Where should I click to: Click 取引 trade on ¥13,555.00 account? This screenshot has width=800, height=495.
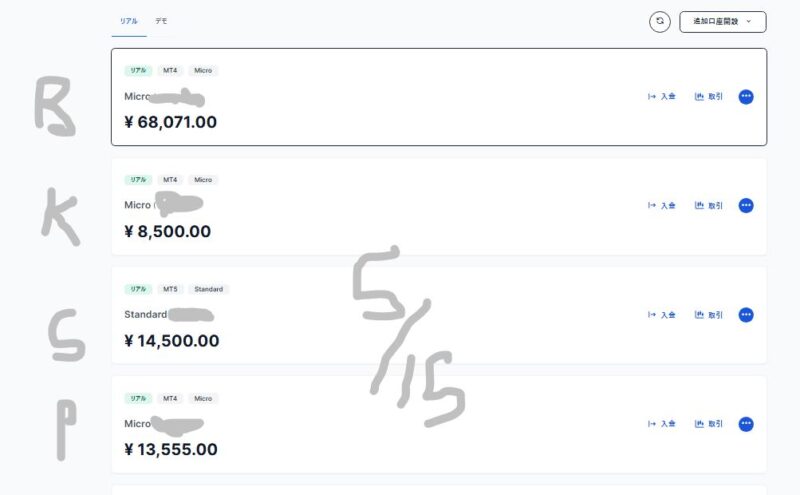point(709,424)
